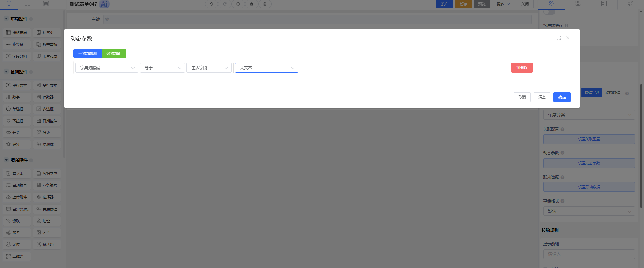Collapse the 布局控件 section
644x268 pixels.
6,19
